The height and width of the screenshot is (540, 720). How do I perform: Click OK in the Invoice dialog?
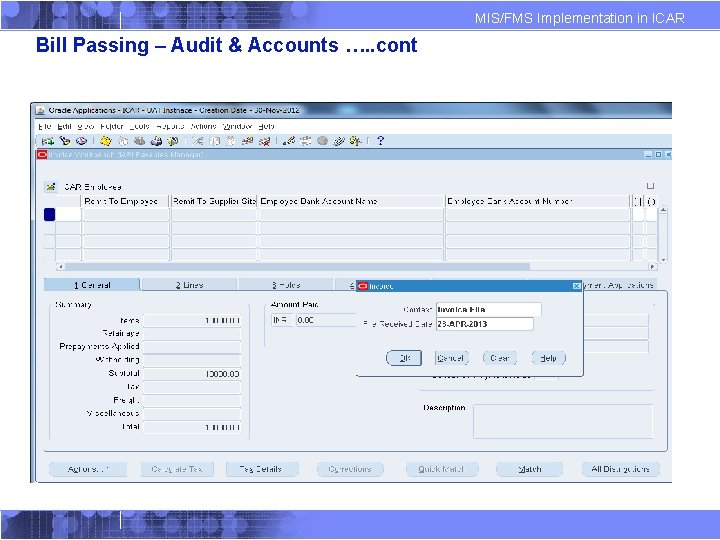[404, 358]
